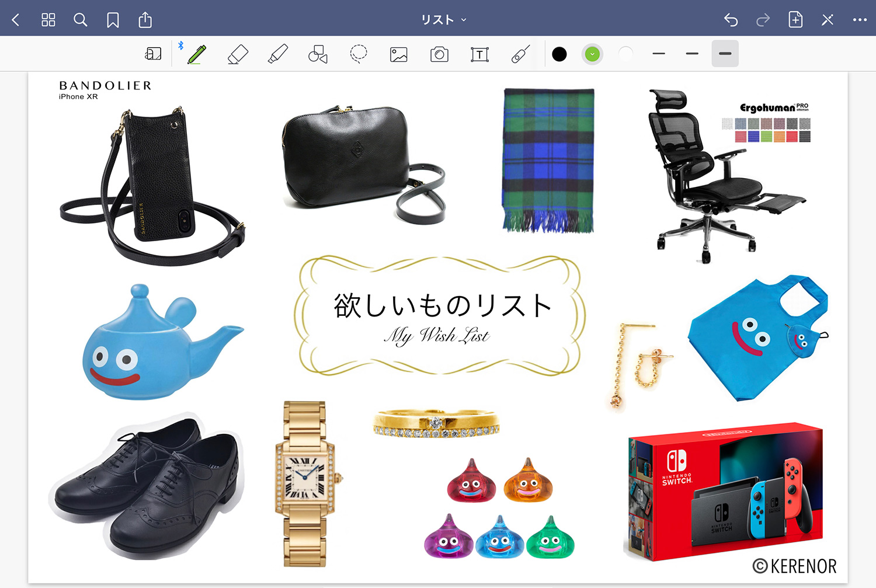Expand the リスト document title dropdown
This screenshot has height=588, width=876.
(x=444, y=20)
